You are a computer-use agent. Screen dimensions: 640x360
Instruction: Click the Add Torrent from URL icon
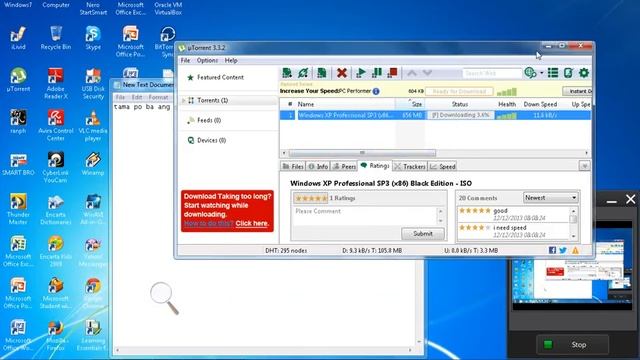[x=303, y=73]
